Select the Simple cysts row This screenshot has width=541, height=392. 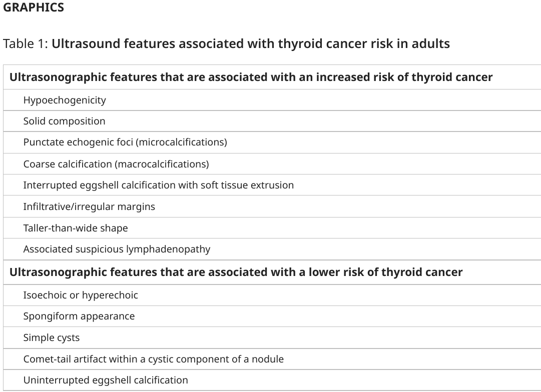(x=272, y=337)
